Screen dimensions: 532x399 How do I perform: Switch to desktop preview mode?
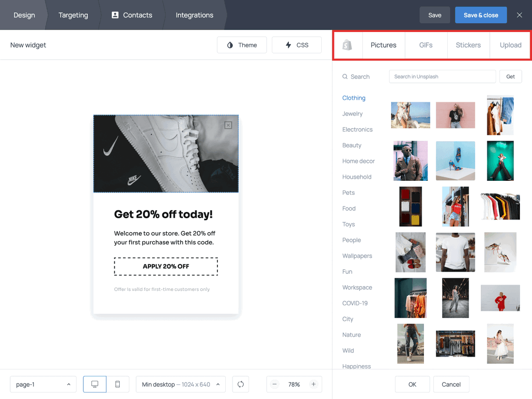pos(94,384)
